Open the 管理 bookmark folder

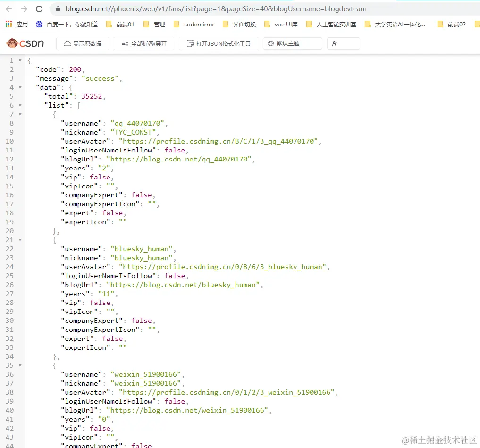pyautogui.click(x=154, y=24)
